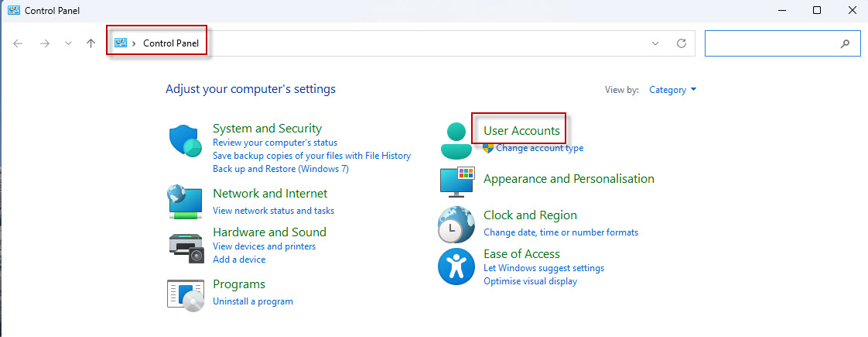Refresh the Control Panel view

point(682,43)
